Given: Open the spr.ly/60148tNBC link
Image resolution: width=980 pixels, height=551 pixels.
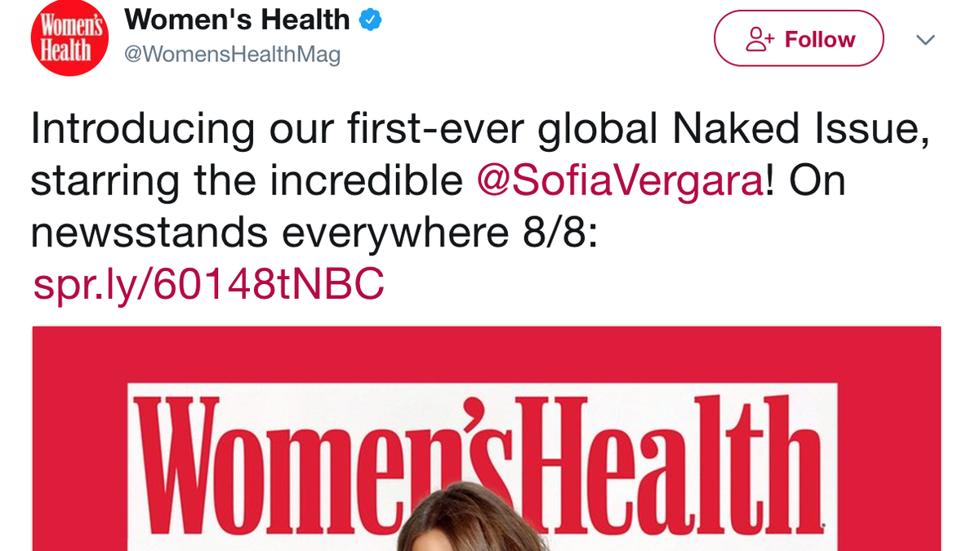Looking at the screenshot, I should (208, 284).
